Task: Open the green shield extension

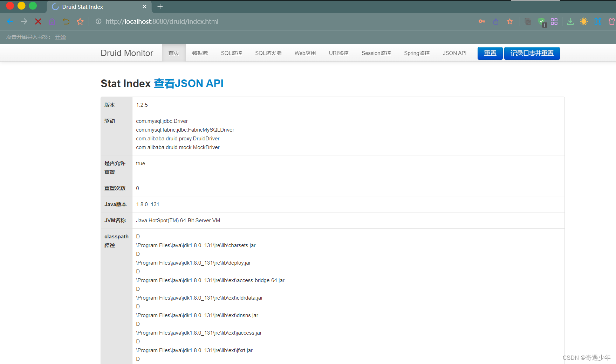Action: (542, 22)
